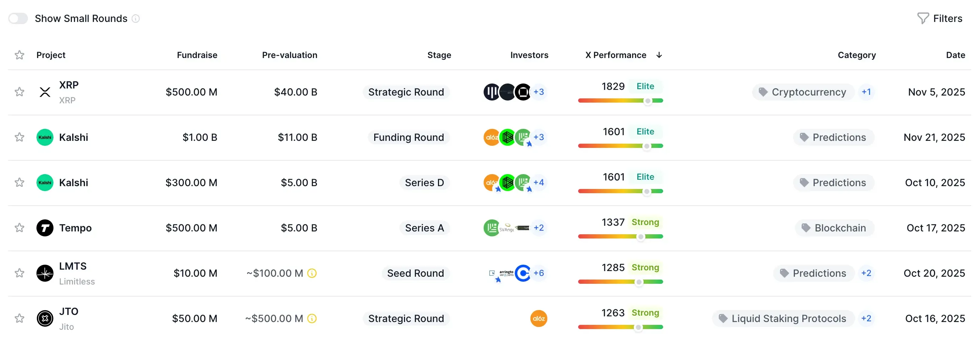Open the Kalshi Funding Round project link

[x=73, y=137]
